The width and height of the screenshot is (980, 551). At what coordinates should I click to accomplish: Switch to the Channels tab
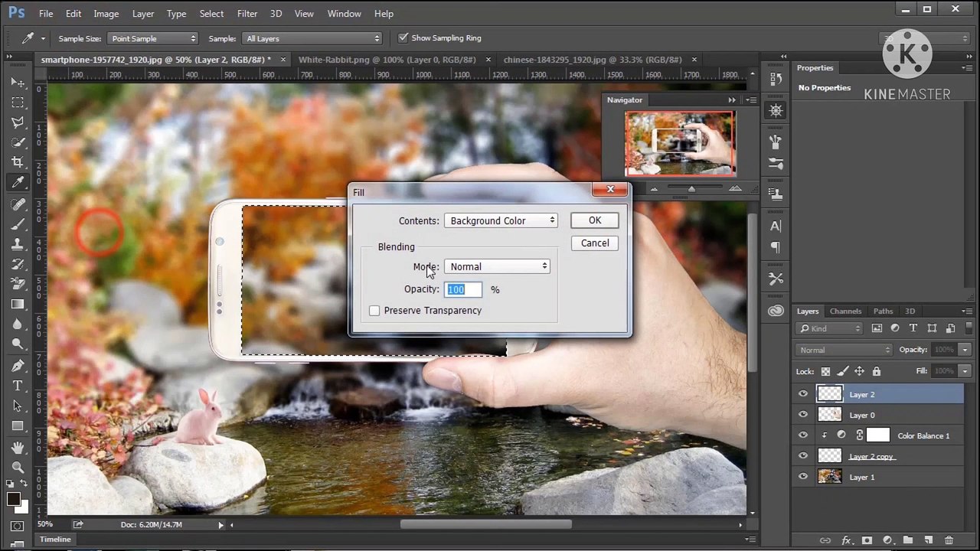[845, 311]
